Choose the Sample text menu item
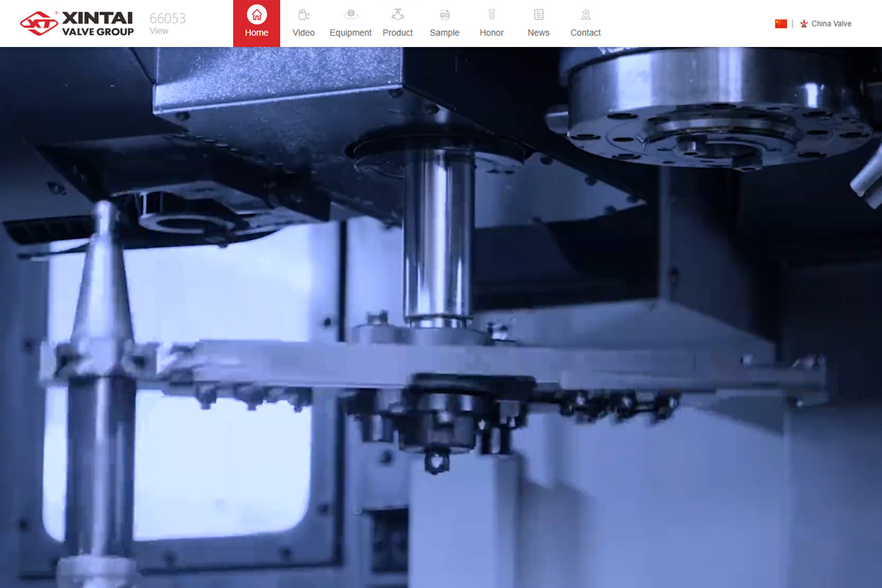The width and height of the screenshot is (882, 588). click(445, 33)
